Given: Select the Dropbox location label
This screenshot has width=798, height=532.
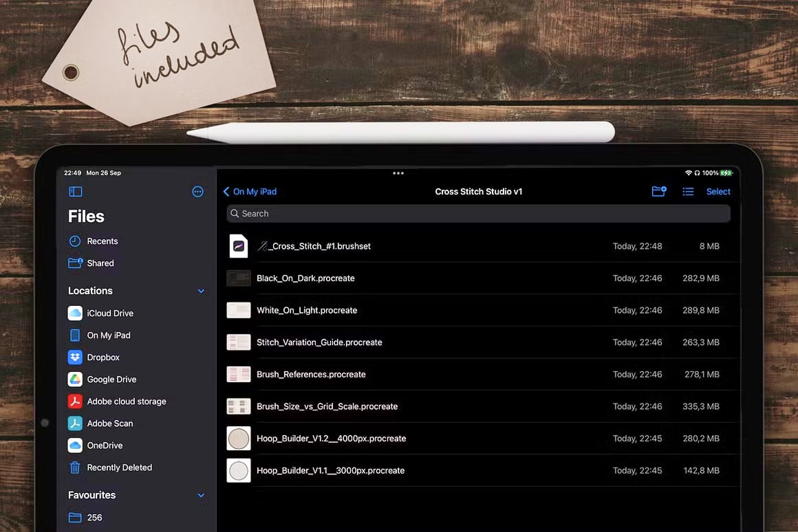Looking at the screenshot, I should click(103, 357).
